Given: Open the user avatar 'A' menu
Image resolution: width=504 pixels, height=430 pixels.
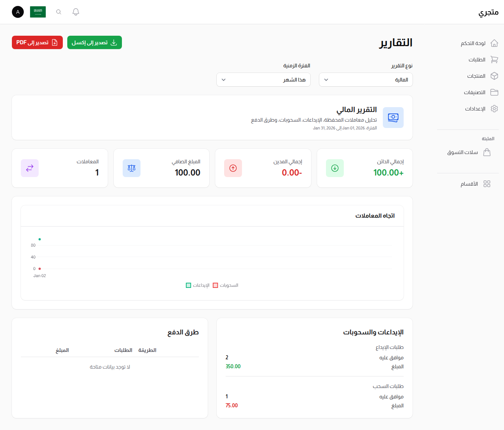Looking at the screenshot, I should (18, 12).
